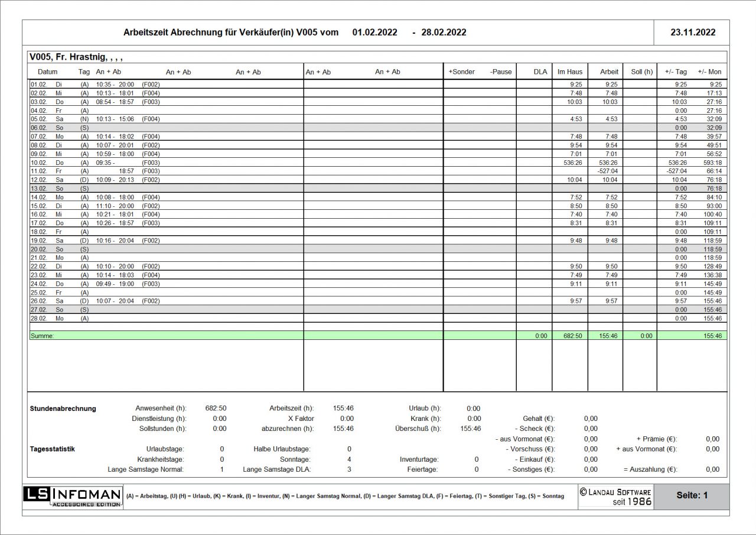The image size is (756, 535).
Task: Click the = Auszahlung (€) label
Action: point(650,469)
